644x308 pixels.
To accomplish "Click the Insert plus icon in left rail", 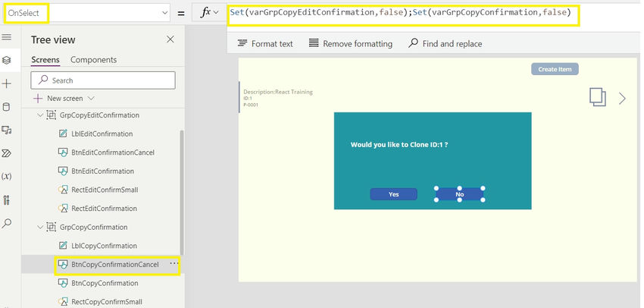I will 7,84.
